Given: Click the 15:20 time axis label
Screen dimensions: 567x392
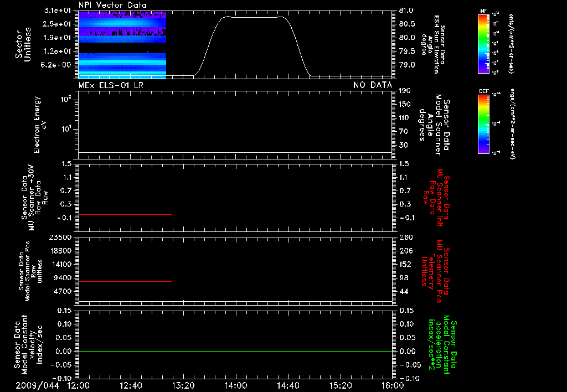Looking at the screenshot, I should (x=341, y=385).
